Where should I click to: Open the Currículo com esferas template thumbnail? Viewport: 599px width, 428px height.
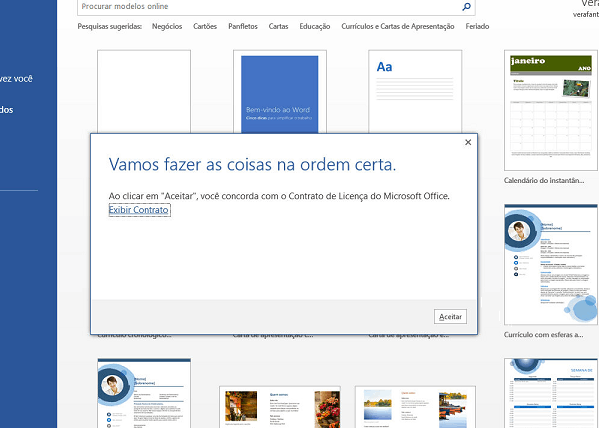(551, 265)
